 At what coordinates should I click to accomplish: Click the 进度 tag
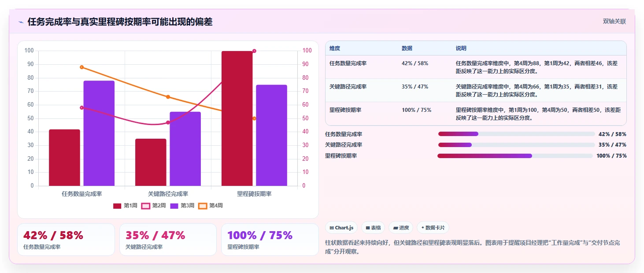click(x=401, y=228)
